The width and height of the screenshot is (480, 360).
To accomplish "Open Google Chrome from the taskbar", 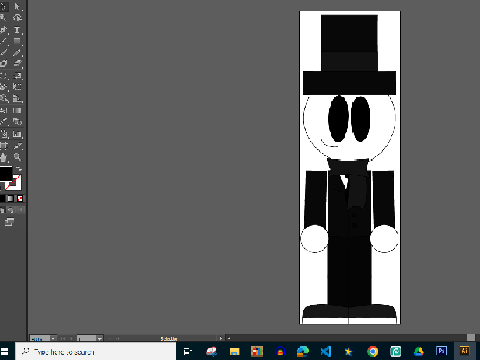I will tap(373, 351).
